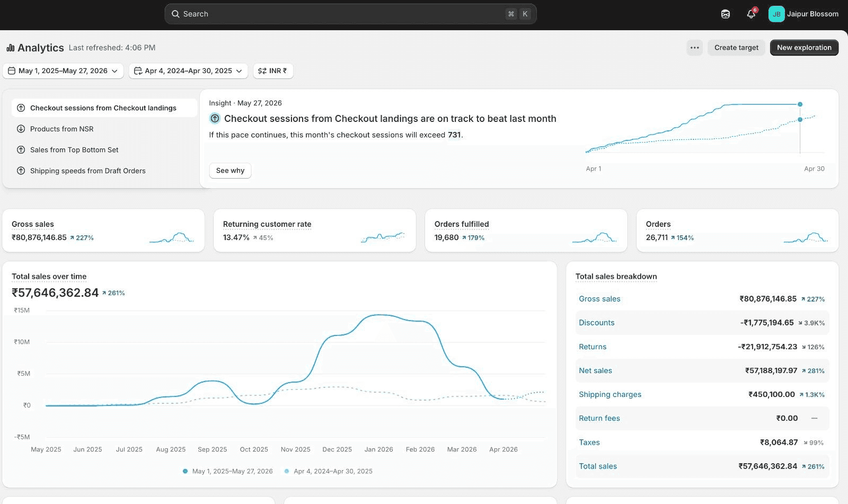Open the Apr 4, 2024–Apr 30, 2025 comparison picker
848x504 pixels.
pyautogui.click(x=188, y=71)
